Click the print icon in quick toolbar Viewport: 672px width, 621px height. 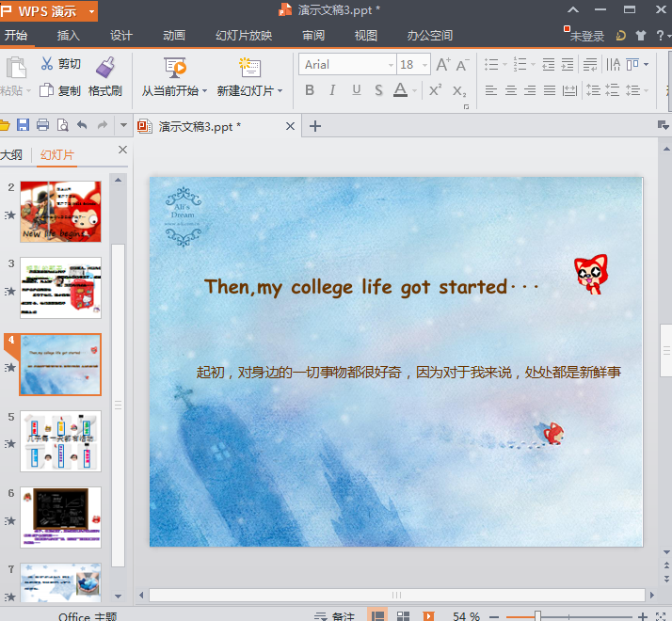point(43,125)
